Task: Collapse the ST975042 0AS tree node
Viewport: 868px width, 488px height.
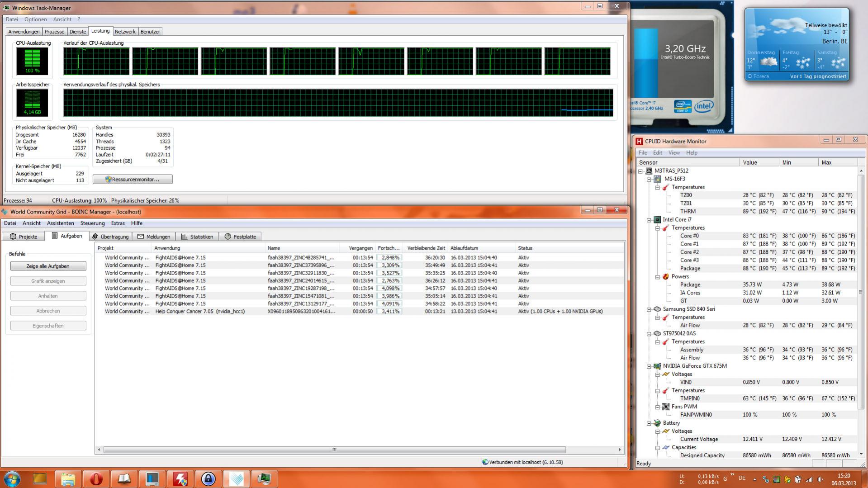Action: pyautogui.click(x=649, y=334)
